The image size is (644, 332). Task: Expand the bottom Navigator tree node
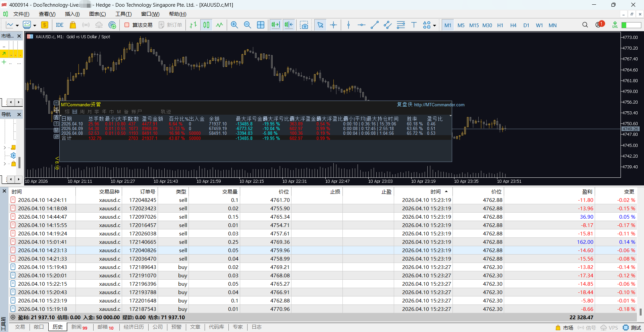[4, 164]
